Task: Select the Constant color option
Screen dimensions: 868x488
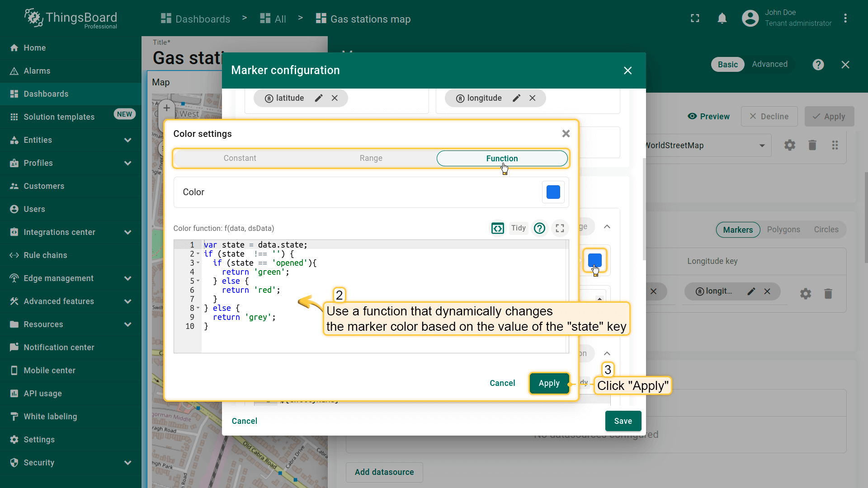Action: click(x=240, y=158)
